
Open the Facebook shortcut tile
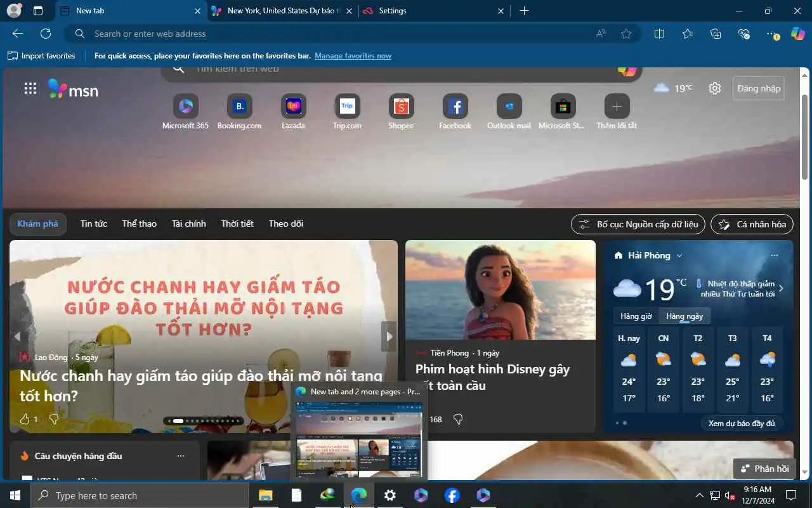(x=455, y=112)
